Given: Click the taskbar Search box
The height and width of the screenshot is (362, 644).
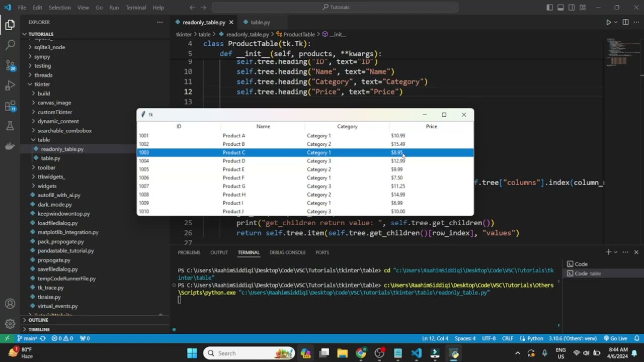Looking at the screenshot, I should 250,353.
